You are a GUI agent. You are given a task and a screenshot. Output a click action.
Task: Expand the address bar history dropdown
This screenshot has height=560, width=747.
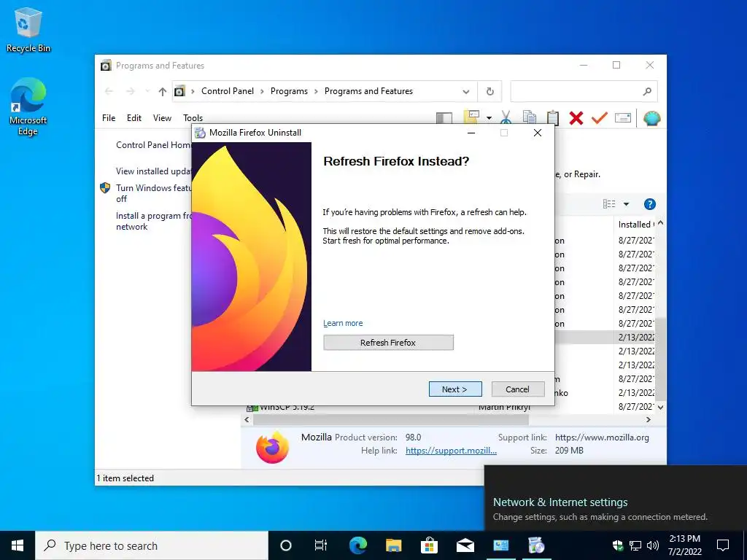[466, 92]
